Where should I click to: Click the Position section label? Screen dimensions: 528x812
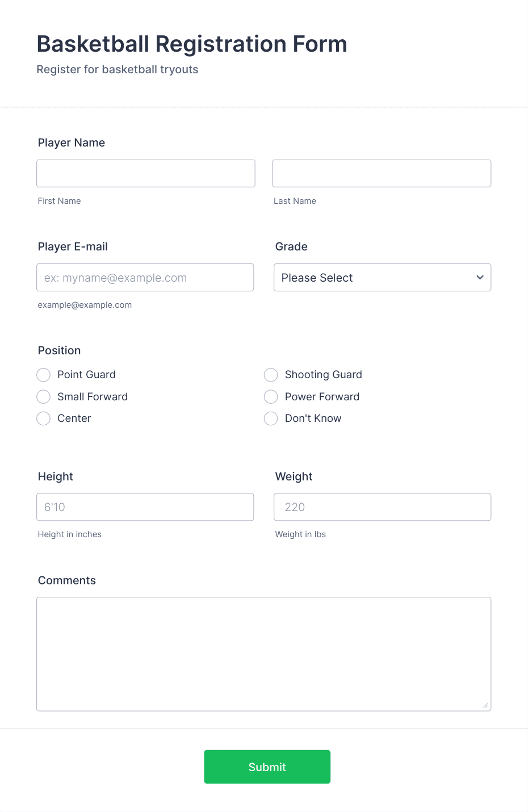[59, 350]
